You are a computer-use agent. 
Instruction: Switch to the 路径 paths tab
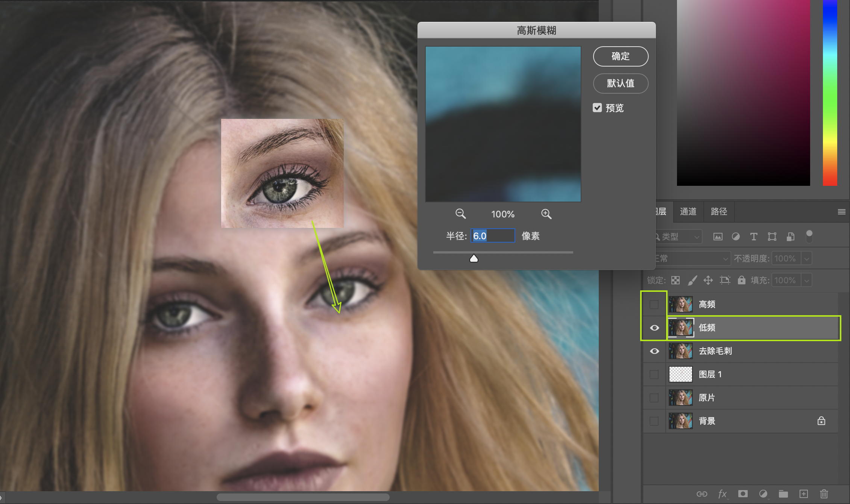tap(719, 212)
